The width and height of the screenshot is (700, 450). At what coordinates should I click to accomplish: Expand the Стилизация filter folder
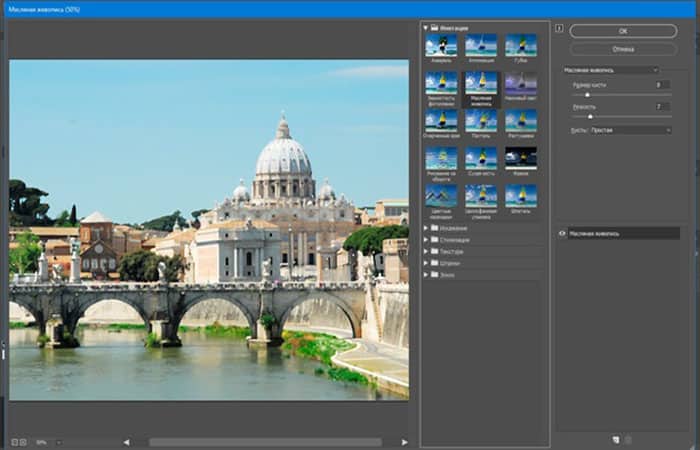[x=426, y=240]
